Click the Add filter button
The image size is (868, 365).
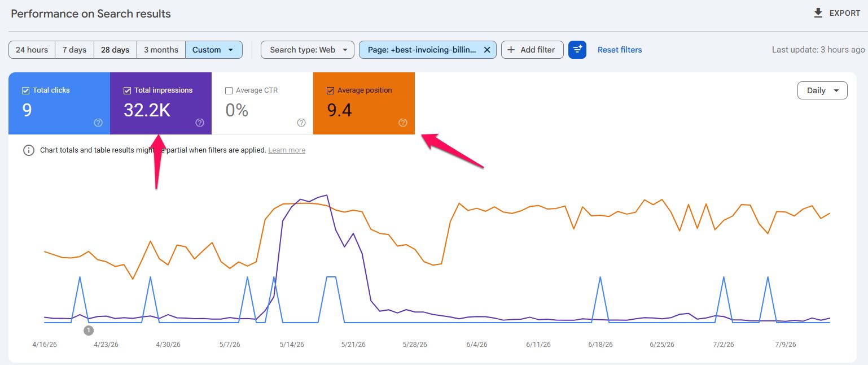click(532, 50)
